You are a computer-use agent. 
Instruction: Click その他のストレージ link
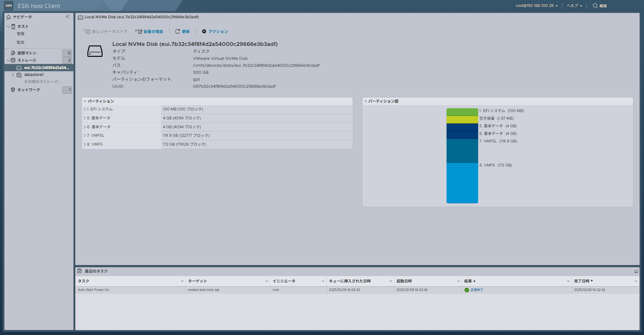(x=42, y=81)
